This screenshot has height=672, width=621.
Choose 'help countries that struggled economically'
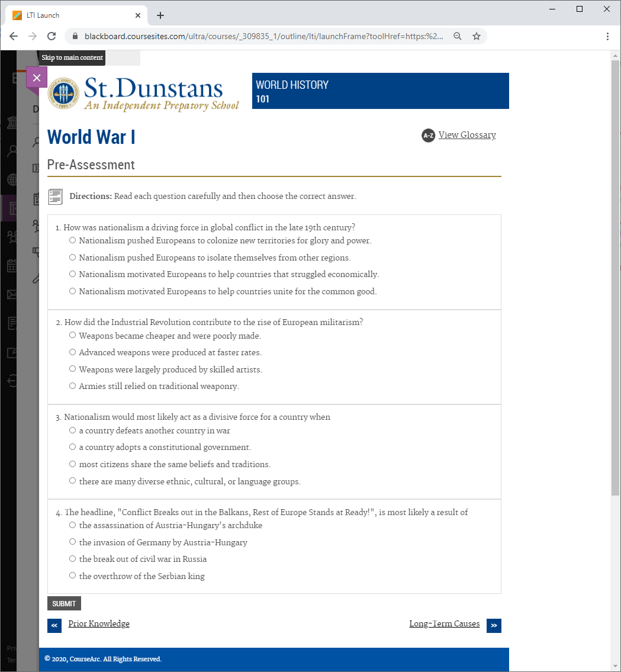72,274
